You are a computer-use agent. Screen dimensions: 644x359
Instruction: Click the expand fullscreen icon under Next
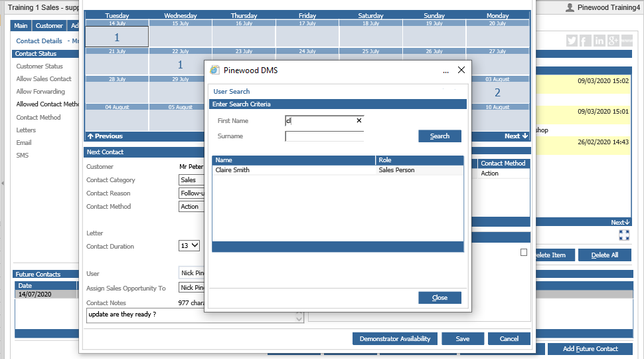[x=624, y=235]
